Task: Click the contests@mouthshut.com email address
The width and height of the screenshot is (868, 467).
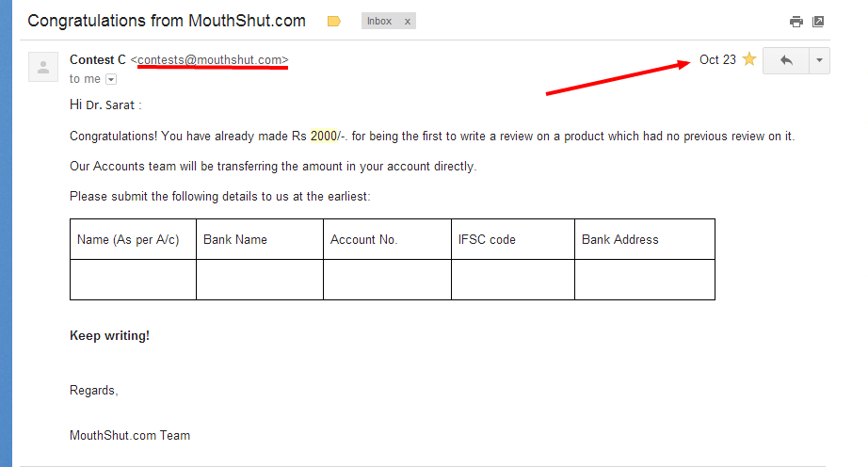Action: tap(210, 60)
